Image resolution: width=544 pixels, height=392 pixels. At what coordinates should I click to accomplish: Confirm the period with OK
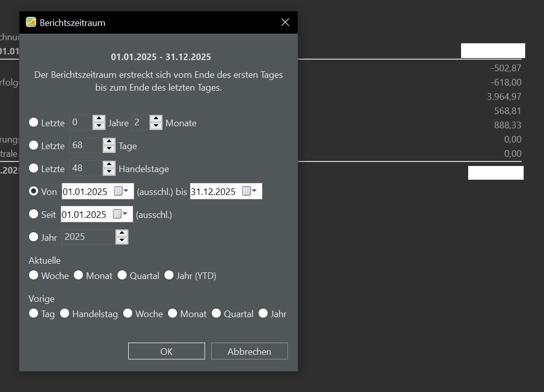[x=166, y=351]
